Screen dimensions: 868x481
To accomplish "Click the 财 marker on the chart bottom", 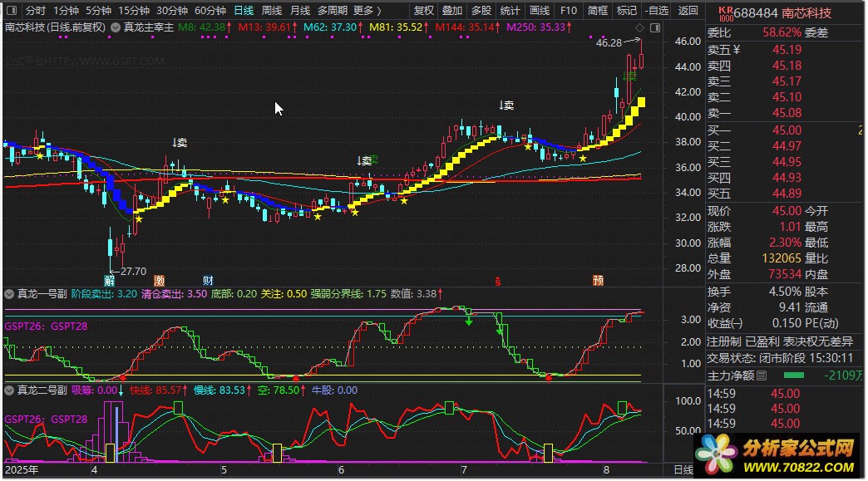I will [208, 280].
